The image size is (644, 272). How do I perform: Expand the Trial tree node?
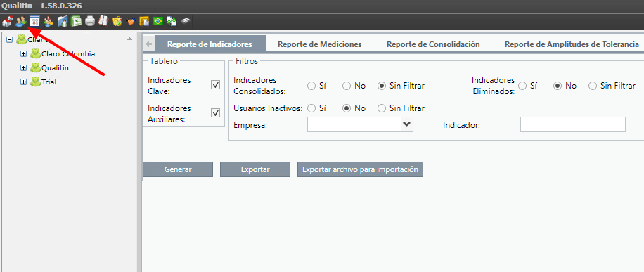point(23,82)
